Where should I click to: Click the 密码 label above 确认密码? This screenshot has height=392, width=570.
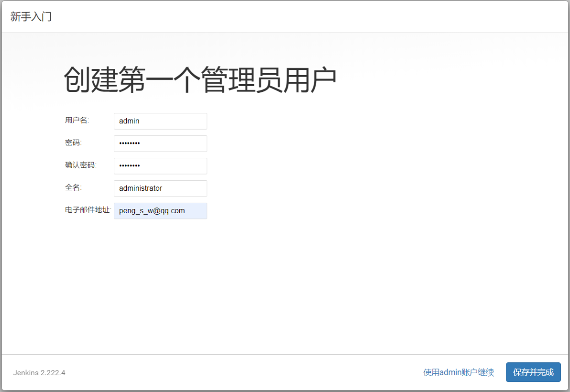[x=74, y=142]
